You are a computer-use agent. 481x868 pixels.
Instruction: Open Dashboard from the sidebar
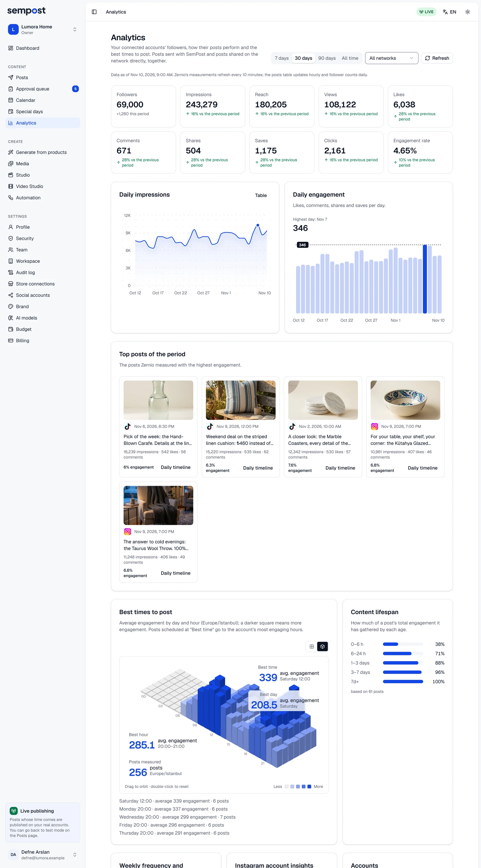pos(43,48)
